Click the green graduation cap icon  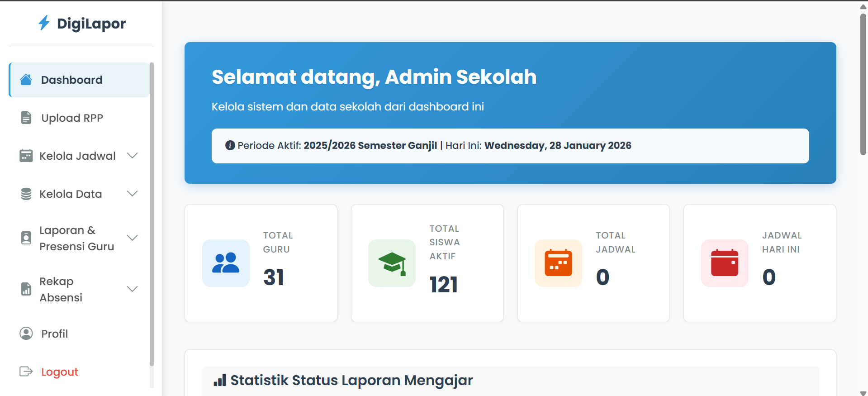392,263
